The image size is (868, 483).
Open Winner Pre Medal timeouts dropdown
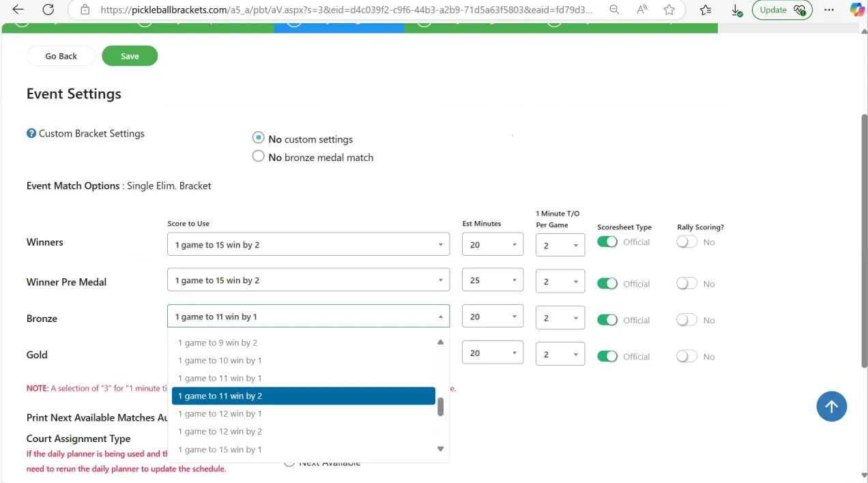(560, 281)
